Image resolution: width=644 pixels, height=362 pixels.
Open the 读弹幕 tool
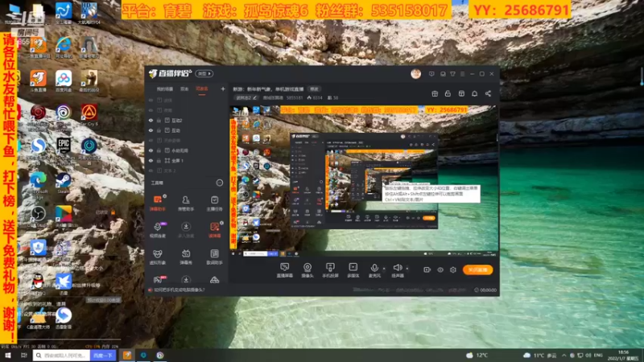click(x=214, y=230)
